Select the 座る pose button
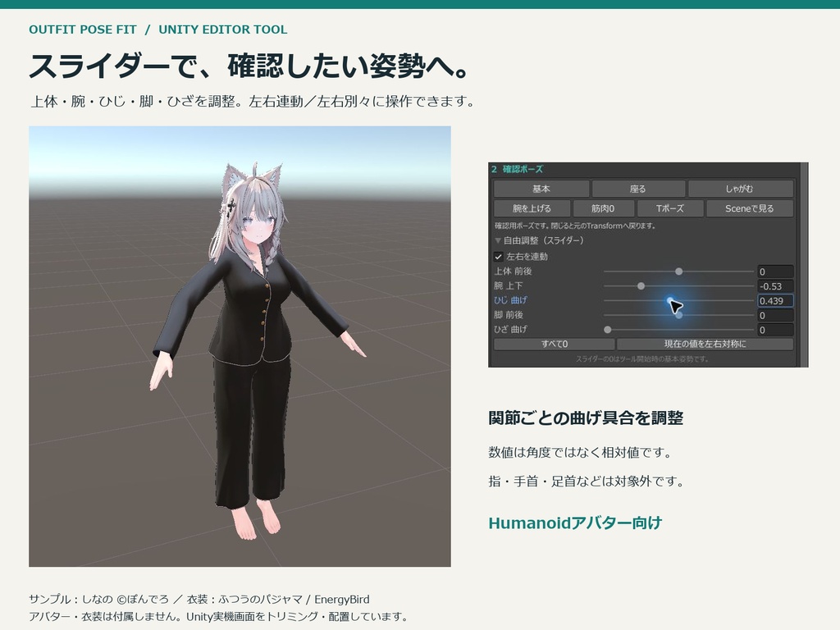The image size is (840, 630). [x=638, y=189]
